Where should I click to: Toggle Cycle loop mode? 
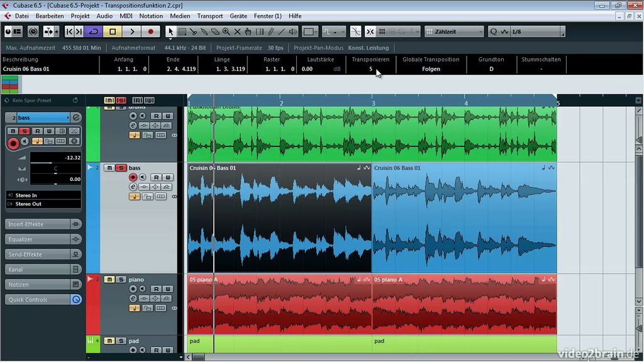(94, 31)
